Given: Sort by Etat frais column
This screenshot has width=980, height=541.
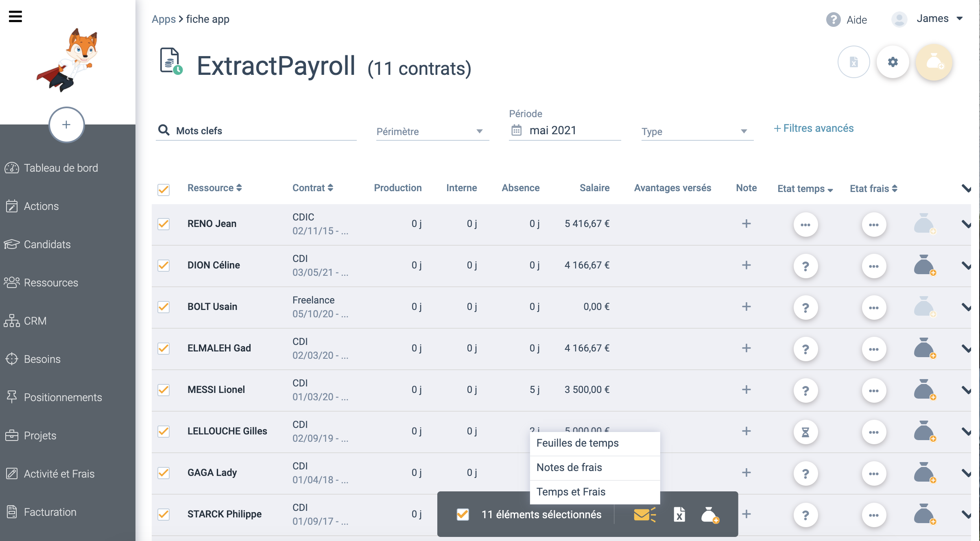Looking at the screenshot, I should point(873,189).
